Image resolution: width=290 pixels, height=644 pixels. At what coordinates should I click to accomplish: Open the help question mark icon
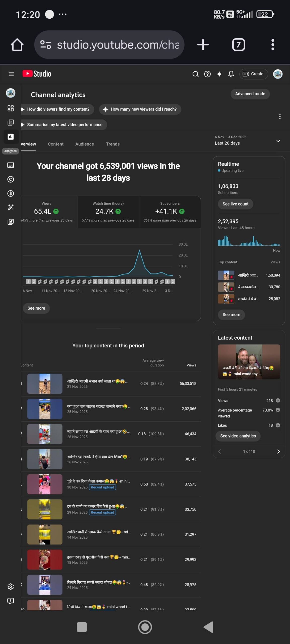207,74
